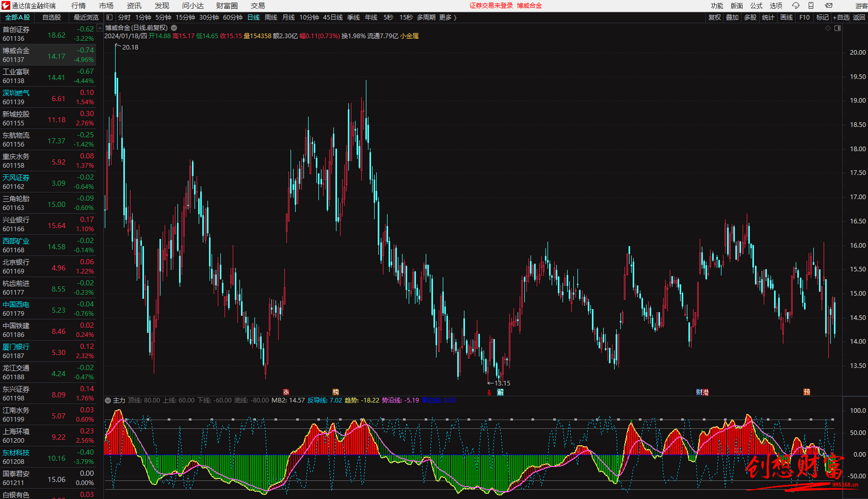Click the 返回 button

859,18
